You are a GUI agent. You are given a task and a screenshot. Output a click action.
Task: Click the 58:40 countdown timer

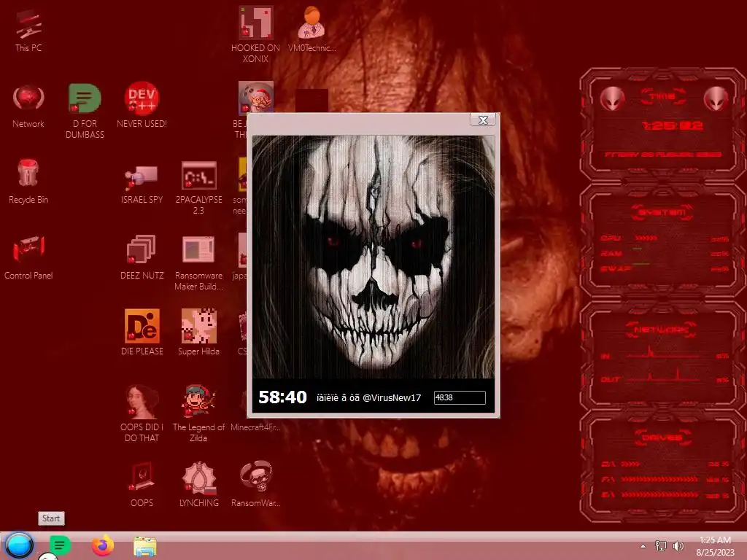pyautogui.click(x=282, y=397)
